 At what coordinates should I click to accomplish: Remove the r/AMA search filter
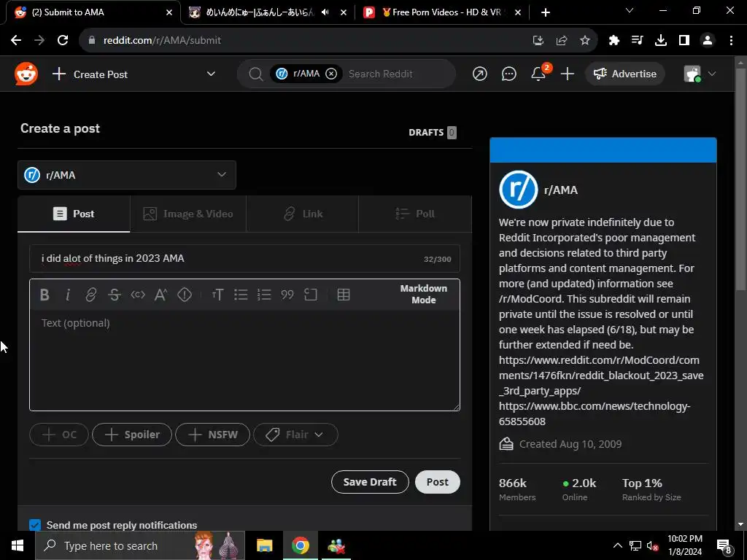[x=331, y=74]
